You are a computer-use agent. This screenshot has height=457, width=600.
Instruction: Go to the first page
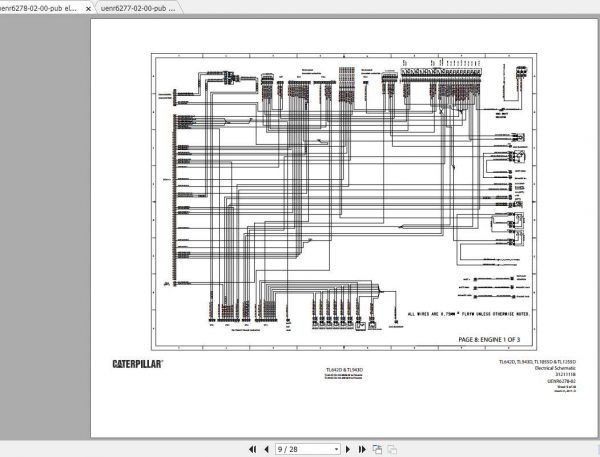253,449
